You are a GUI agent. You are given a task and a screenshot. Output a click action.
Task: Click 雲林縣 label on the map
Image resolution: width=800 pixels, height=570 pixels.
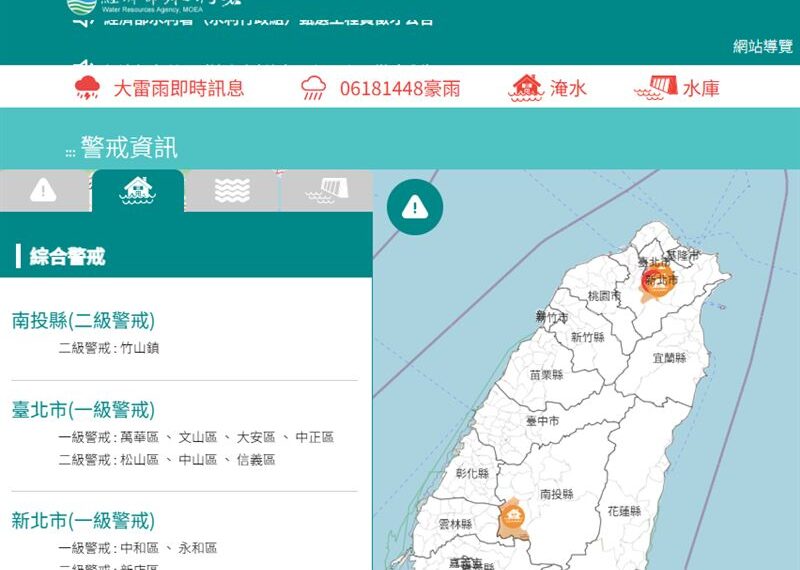pos(455,524)
